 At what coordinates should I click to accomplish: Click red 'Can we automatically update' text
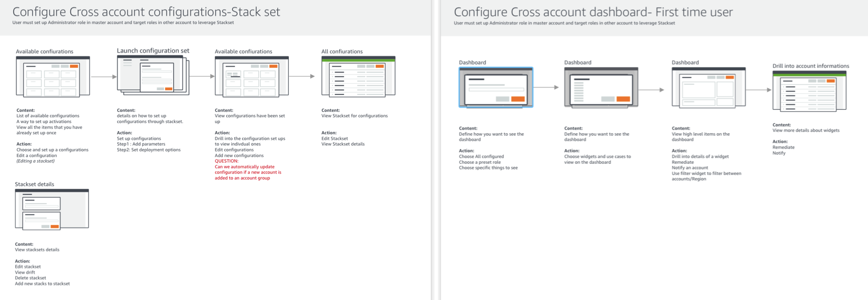click(245, 167)
